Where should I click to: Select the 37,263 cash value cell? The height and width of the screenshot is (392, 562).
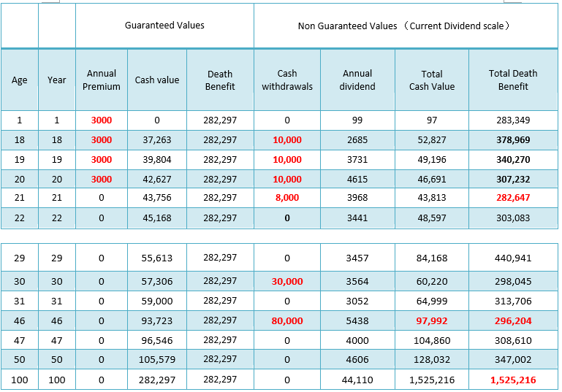point(157,140)
